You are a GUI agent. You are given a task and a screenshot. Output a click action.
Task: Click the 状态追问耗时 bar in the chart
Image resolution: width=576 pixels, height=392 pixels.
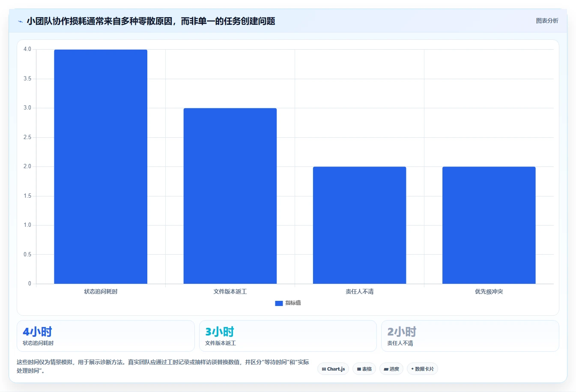point(101,166)
